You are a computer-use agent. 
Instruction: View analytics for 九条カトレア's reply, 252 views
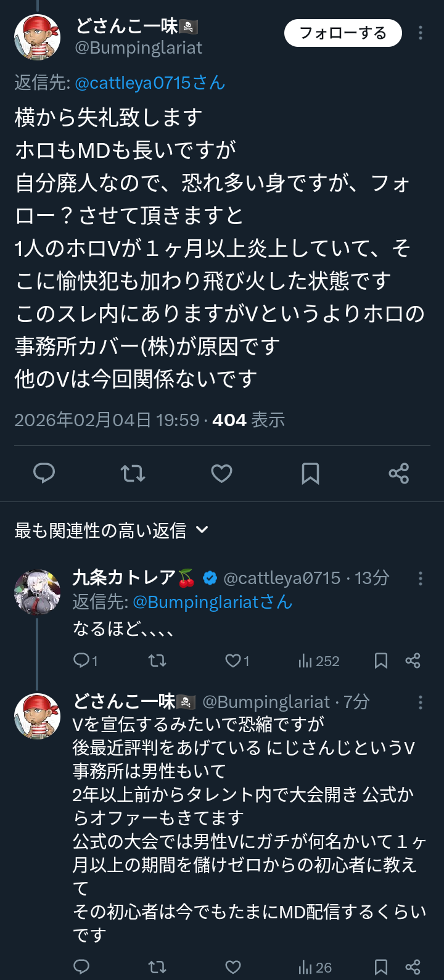click(x=319, y=661)
